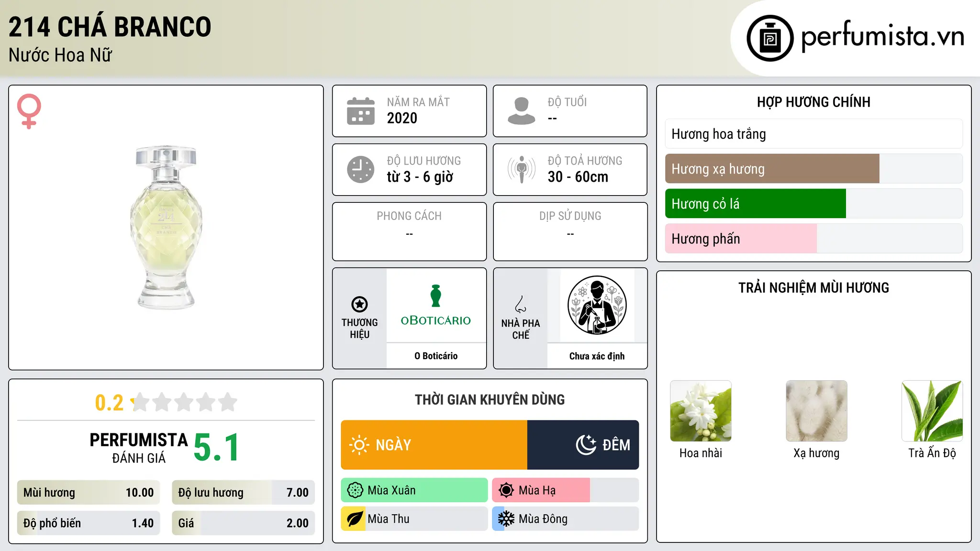Click the Hợp hương chính heading
Image resolution: width=980 pixels, height=551 pixels.
(x=813, y=102)
